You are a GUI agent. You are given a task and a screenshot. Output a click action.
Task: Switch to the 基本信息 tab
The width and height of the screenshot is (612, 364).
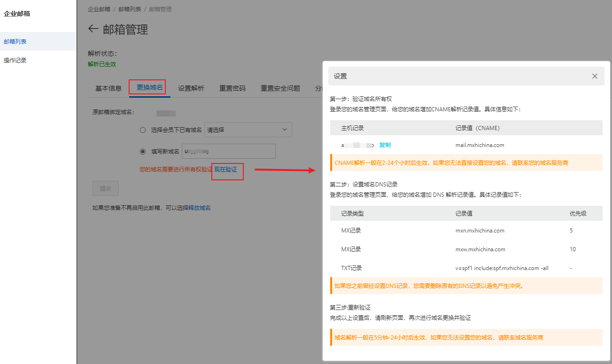(x=108, y=88)
